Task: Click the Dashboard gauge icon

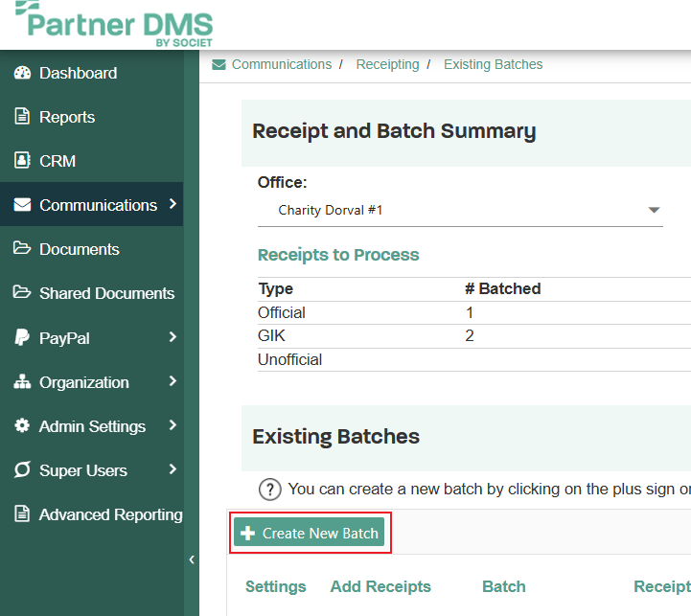Action: [x=22, y=73]
